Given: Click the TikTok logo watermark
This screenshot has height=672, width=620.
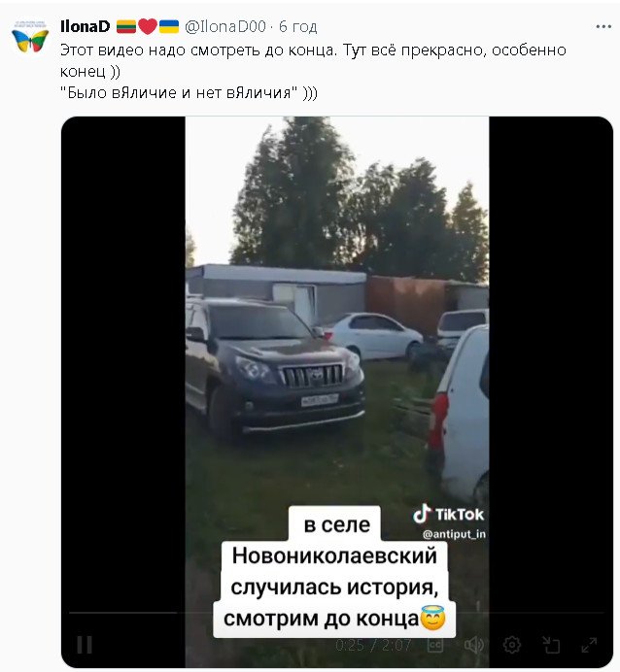Looking at the screenshot, I should (449, 514).
